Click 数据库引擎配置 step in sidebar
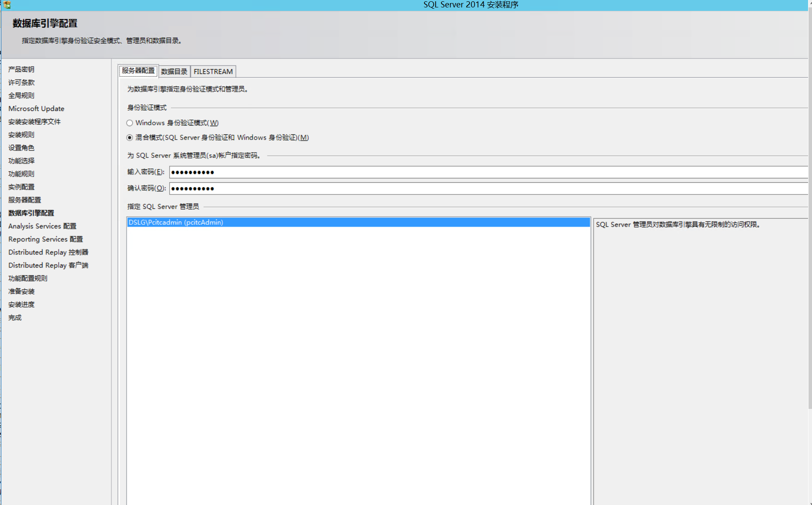Viewport: 812px width, 505px height. click(31, 213)
